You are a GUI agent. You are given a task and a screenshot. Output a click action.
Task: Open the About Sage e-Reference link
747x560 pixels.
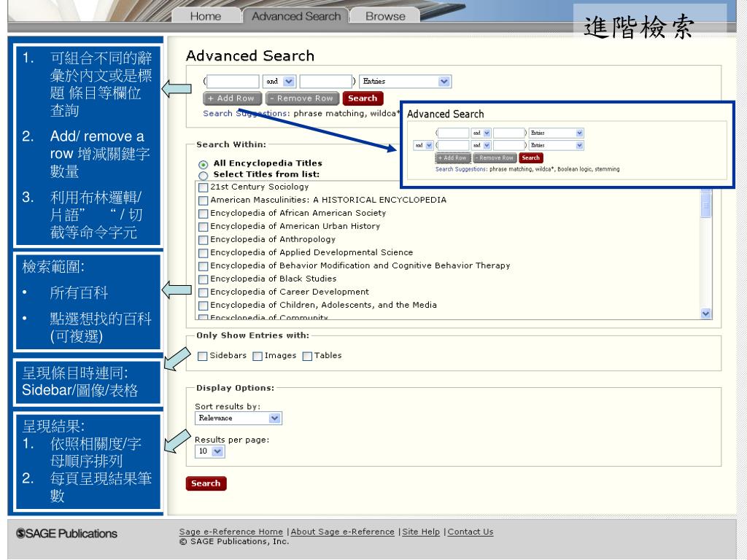coord(343,532)
